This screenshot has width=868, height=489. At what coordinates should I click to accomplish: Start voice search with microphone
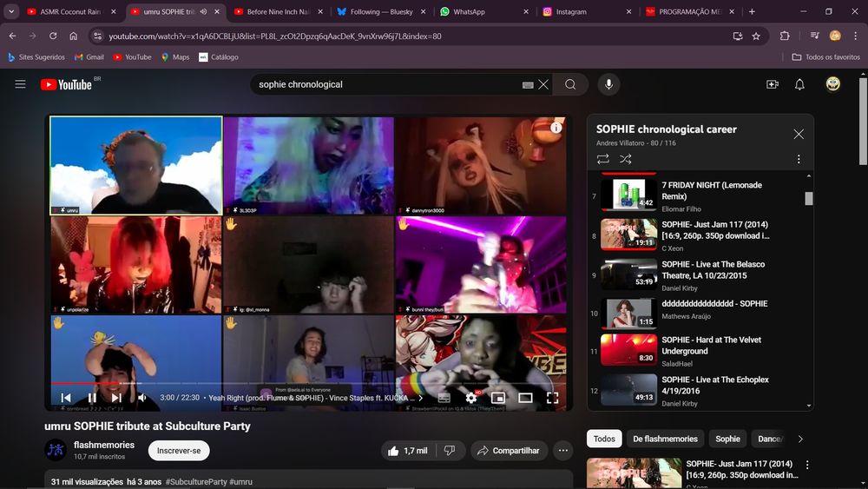(608, 84)
